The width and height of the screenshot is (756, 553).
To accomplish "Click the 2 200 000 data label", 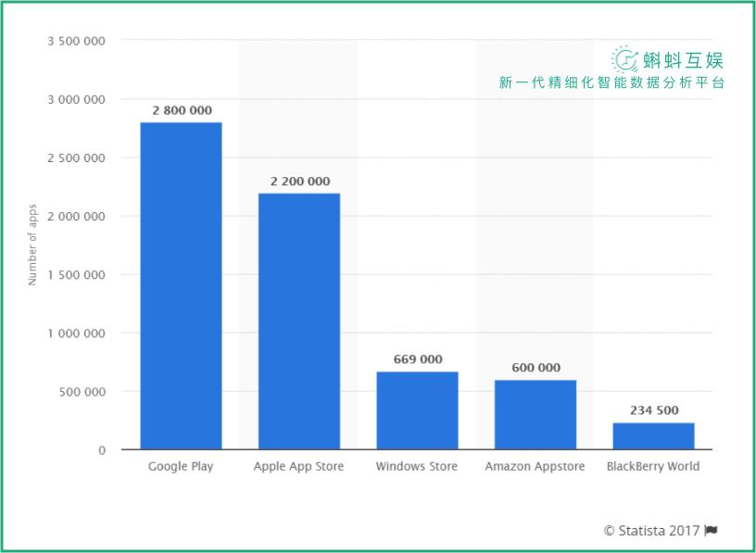I will (300, 182).
